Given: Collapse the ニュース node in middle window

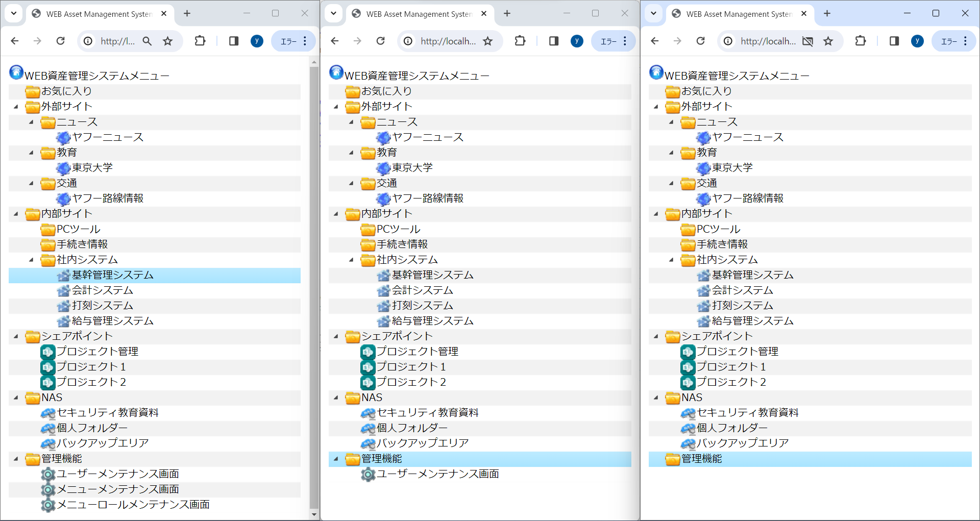Looking at the screenshot, I should [351, 122].
